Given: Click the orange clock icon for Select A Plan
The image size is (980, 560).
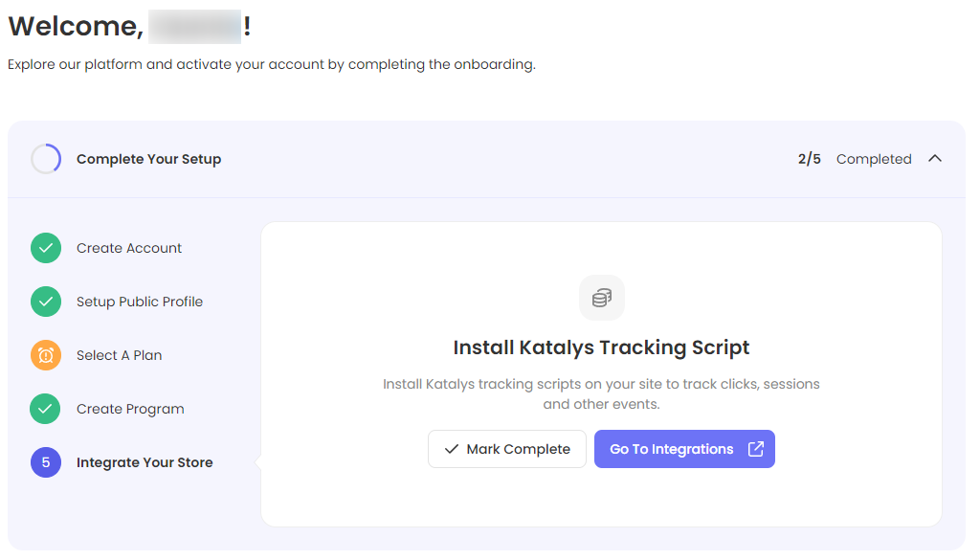Looking at the screenshot, I should 46,355.
